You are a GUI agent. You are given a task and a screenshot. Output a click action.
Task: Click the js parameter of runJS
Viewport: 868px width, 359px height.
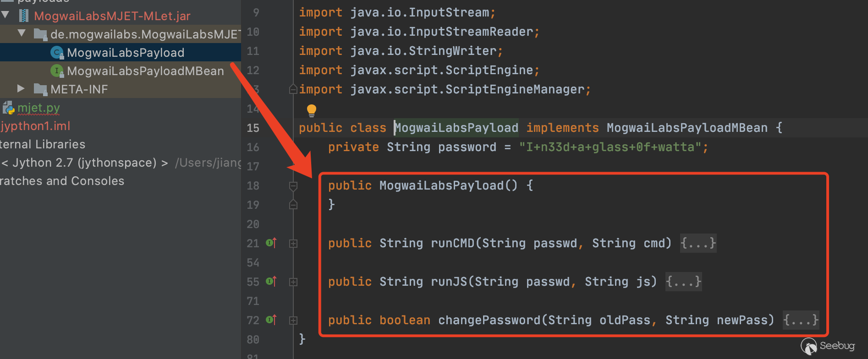pos(643,282)
